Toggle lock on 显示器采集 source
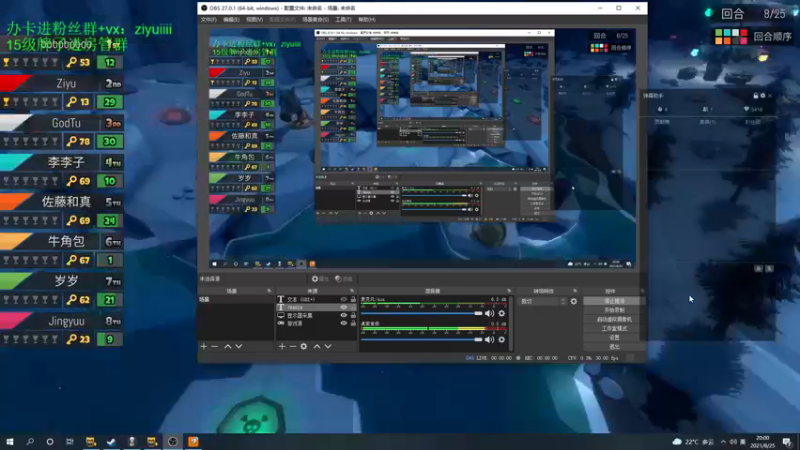The height and width of the screenshot is (450, 800). [x=353, y=315]
